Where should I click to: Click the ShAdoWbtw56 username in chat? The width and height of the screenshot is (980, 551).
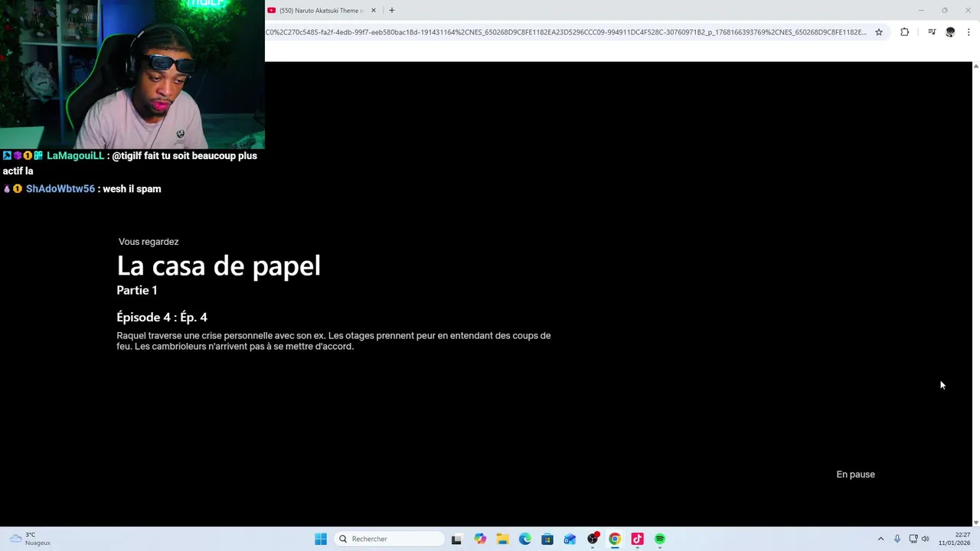tap(60, 188)
